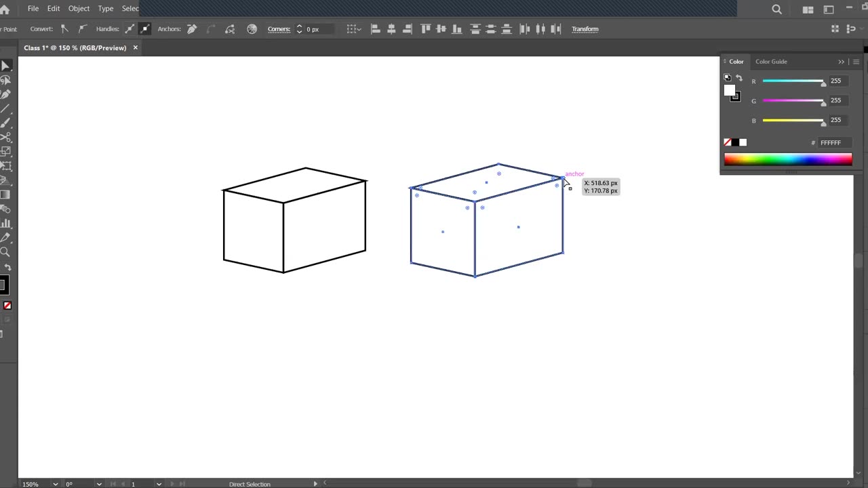Collapse the Color panel using double arrows
Image resolution: width=868 pixels, height=488 pixels.
[842, 62]
